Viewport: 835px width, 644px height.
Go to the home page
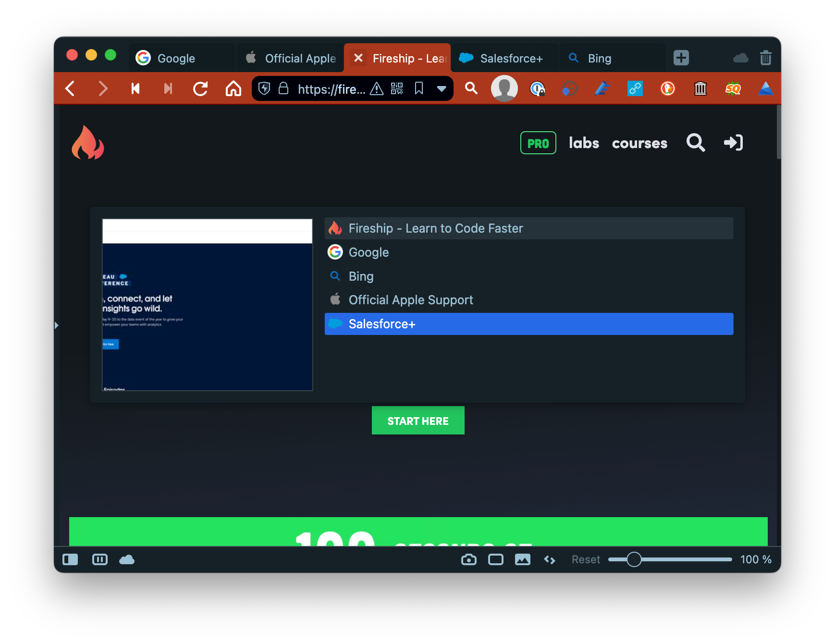point(233,88)
